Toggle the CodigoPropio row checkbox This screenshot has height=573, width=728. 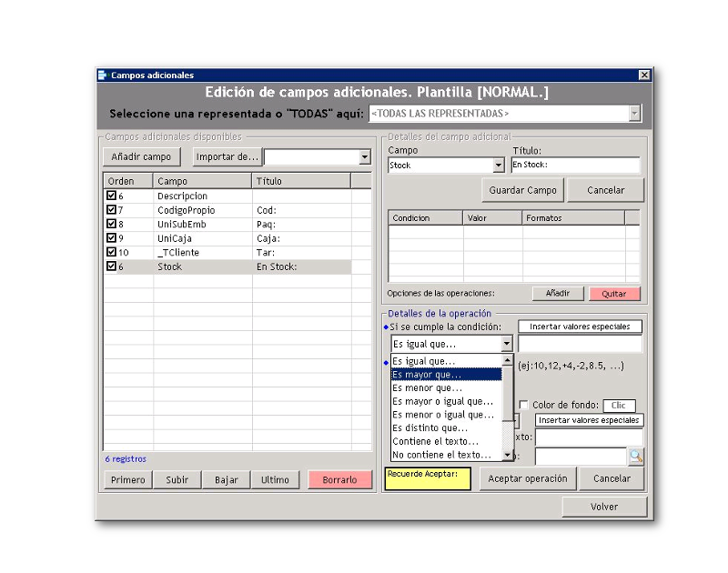point(111,210)
